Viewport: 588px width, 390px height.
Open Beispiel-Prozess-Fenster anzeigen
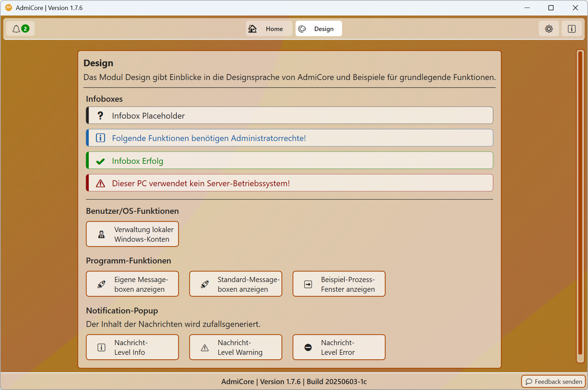tap(339, 284)
